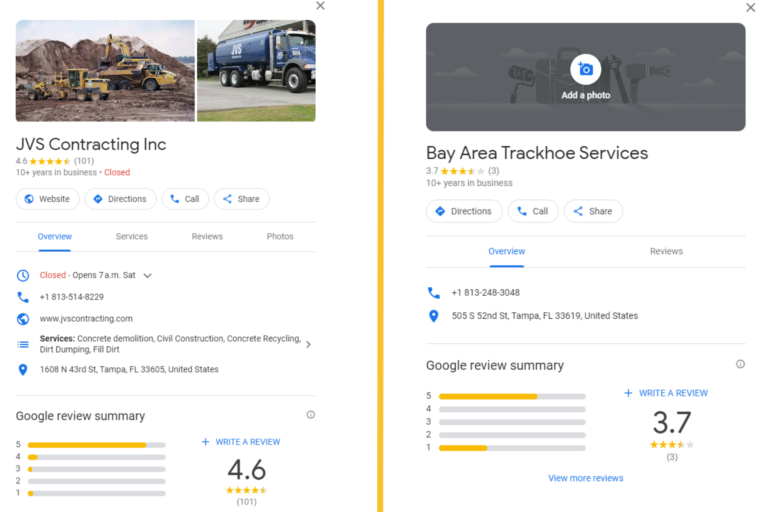Click the 1-star rating bar in Bay Area panel
Image resolution: width=768 pixels, height=512 pixels.
click(512, 448)
